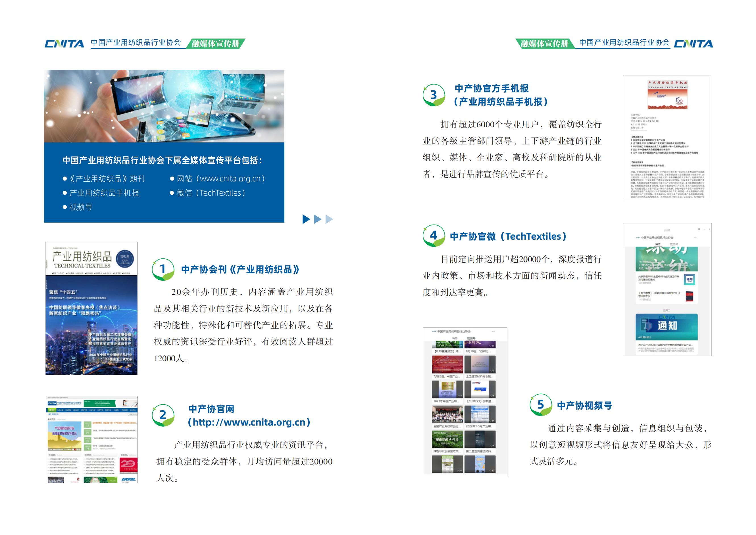The image size is (756, 535).
Task: Click the digital devices banner photo
Action: coord(164,106)
